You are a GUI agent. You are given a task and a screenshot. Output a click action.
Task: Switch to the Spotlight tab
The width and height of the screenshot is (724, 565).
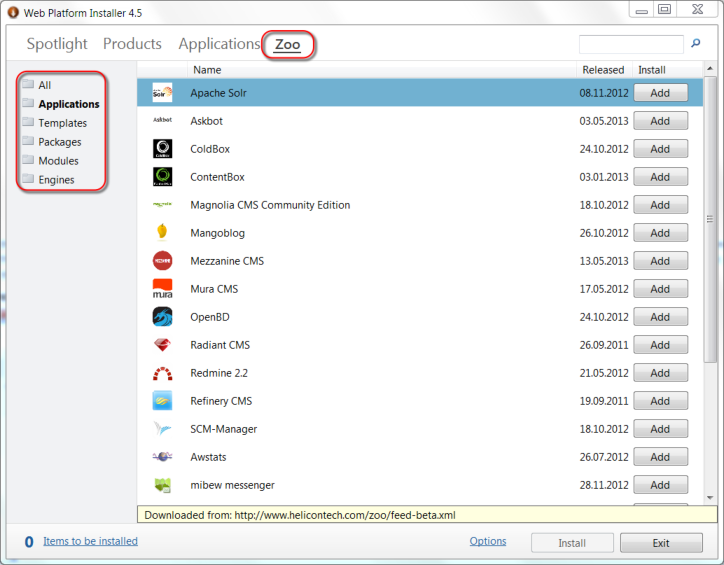coord(57,44)
